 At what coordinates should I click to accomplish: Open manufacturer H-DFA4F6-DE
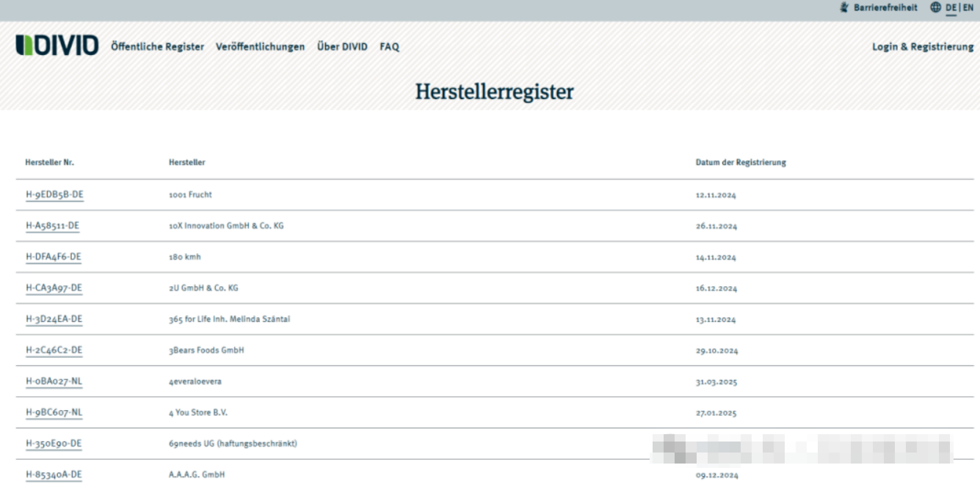pos(53,257)
